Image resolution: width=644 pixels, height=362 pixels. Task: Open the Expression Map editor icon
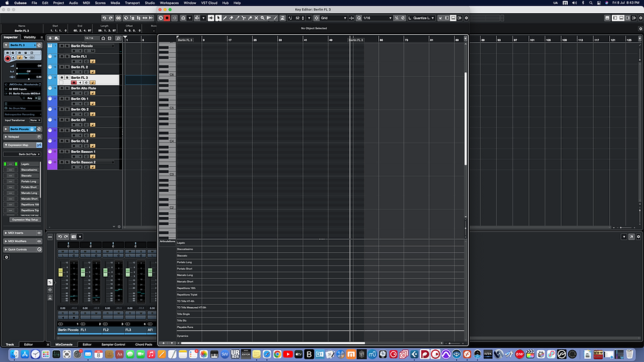pos(39,145)
